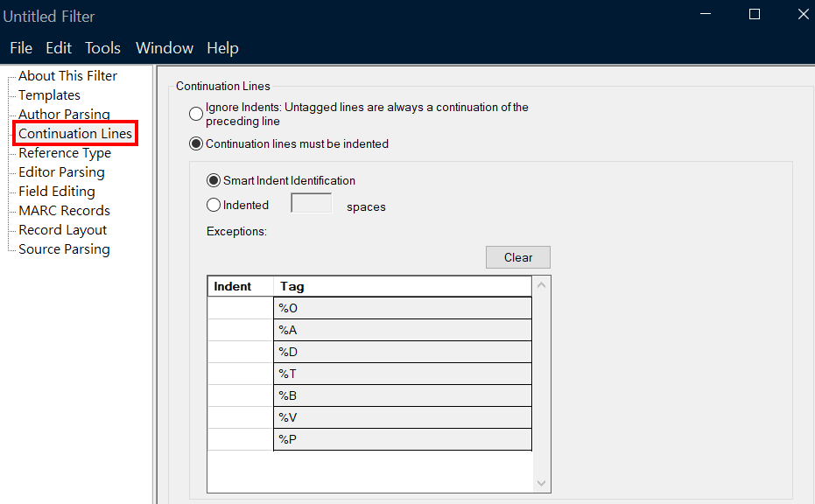Screen dimensions: 815x504
Task: Select Ignore Indents radio option
Action: tap(196, 114)
